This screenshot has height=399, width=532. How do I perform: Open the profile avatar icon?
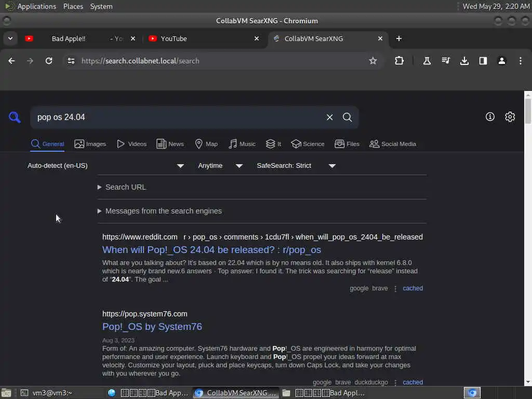coord(502,61)
